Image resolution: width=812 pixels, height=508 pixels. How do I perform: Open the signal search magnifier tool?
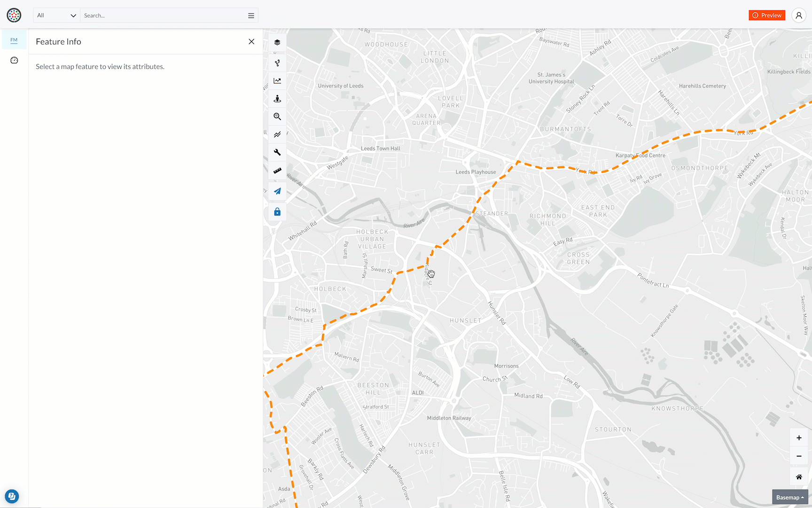pyautogui.click(x=277, y=117)
